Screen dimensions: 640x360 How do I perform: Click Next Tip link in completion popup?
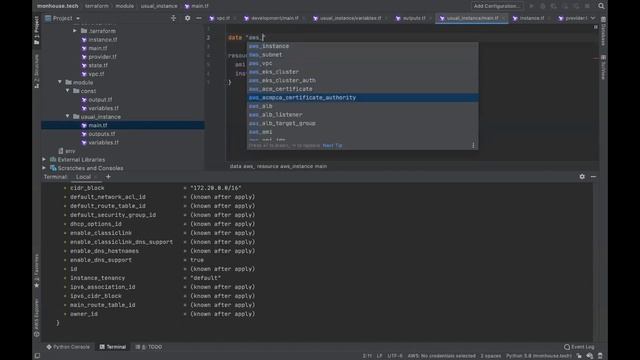(x=332, y=145)
